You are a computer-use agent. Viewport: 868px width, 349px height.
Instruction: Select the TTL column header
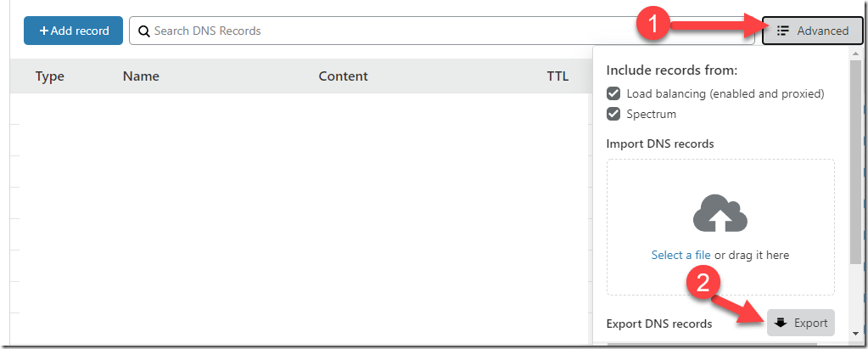coord(557,76)
